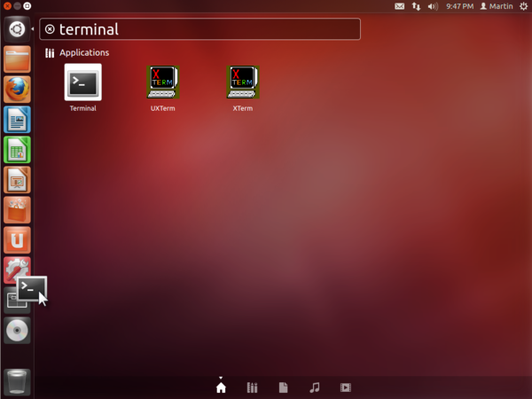Launch Firefox from the launcher
Image resolution: width=532 pixels, height=399 pixels.
(x=17, y=90)
